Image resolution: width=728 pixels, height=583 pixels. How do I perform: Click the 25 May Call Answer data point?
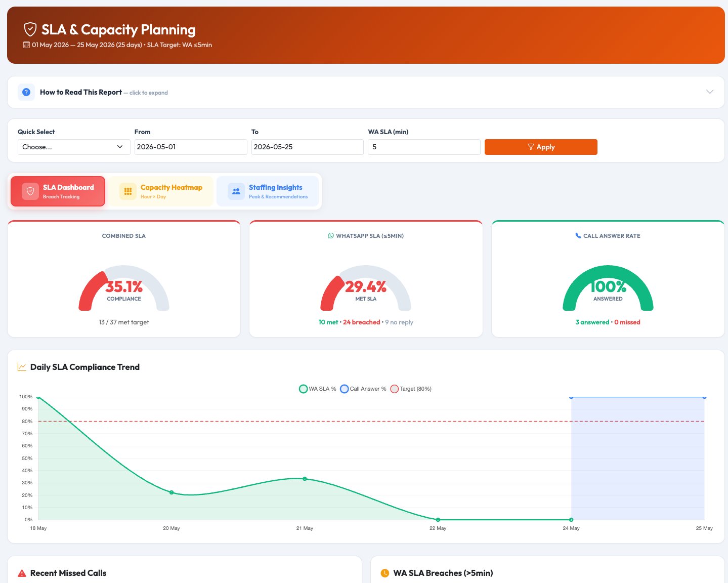[x=704, y=397]
